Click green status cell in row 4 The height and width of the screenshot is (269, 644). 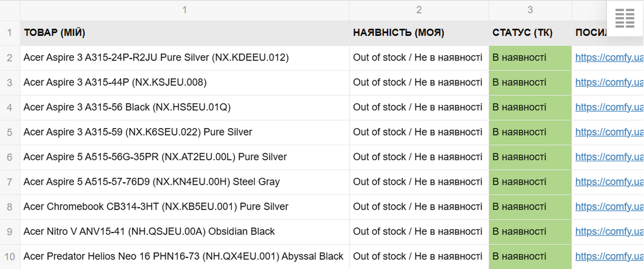(x=530, y=107)
